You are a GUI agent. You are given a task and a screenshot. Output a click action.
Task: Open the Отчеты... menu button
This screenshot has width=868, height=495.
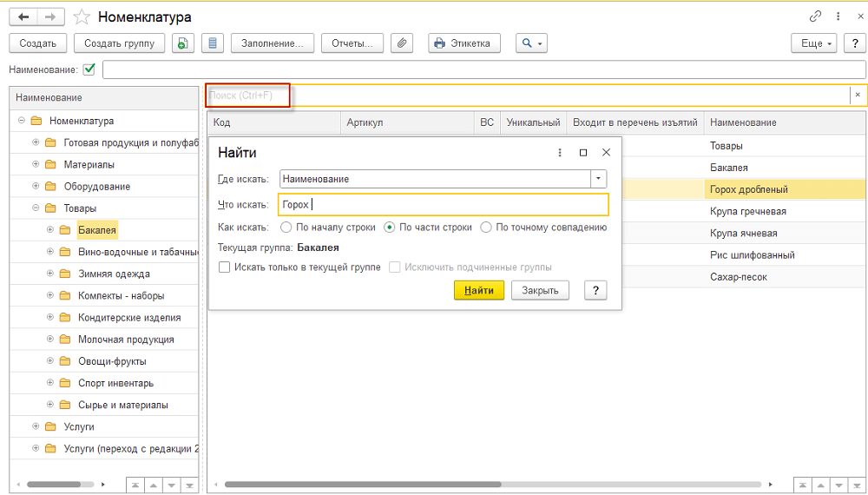point(352,43)
